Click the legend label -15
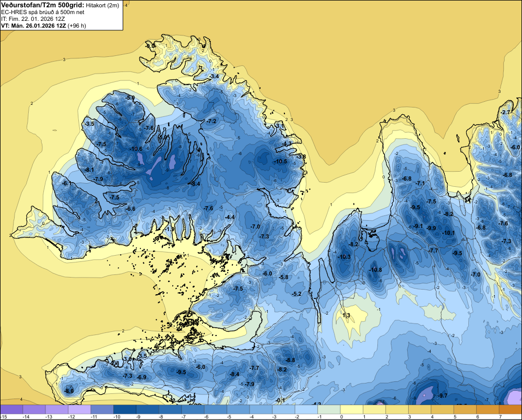This screenshot has height=420, width=522. click(4, 417)
